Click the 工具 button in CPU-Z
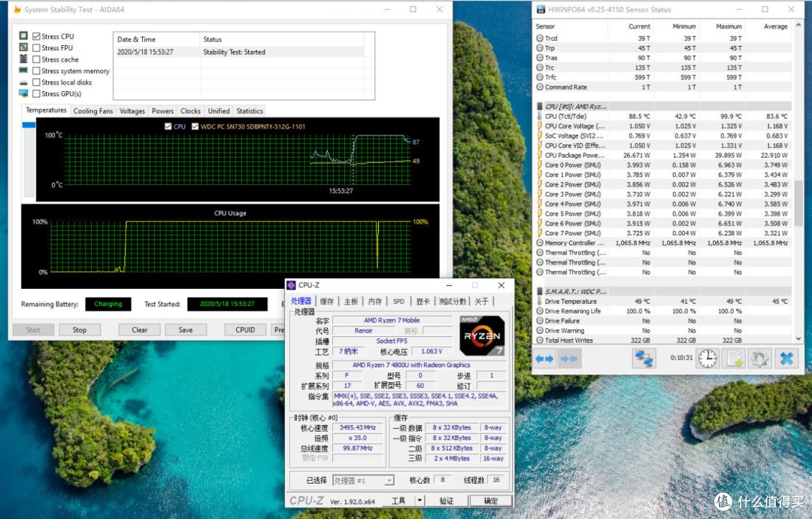Image resolution: width=812 pixels, height=519 pixels. tap(398, 500)
